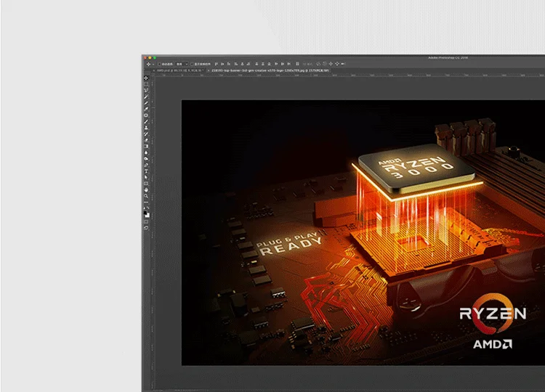Toggle Quick Mask mode at toolbar bottom
The width and height of the screenshot is (545, 392).
point(146,222)
